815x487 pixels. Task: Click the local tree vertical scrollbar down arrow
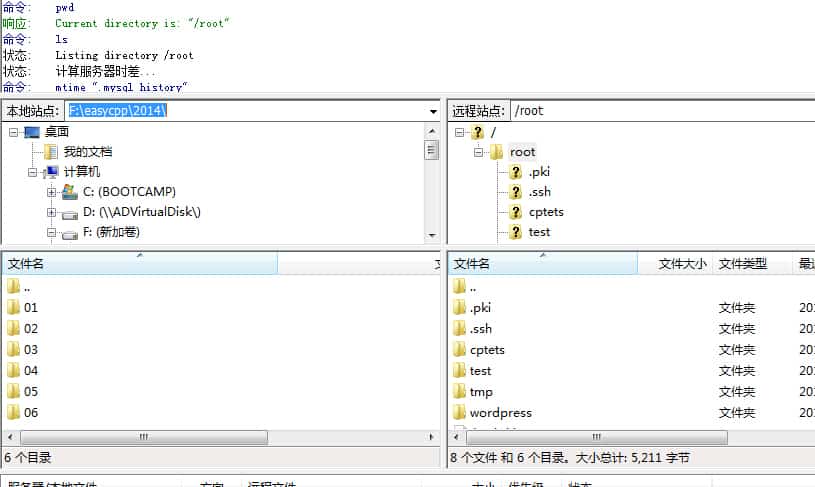pyautogui.click(x=432, y=236)
